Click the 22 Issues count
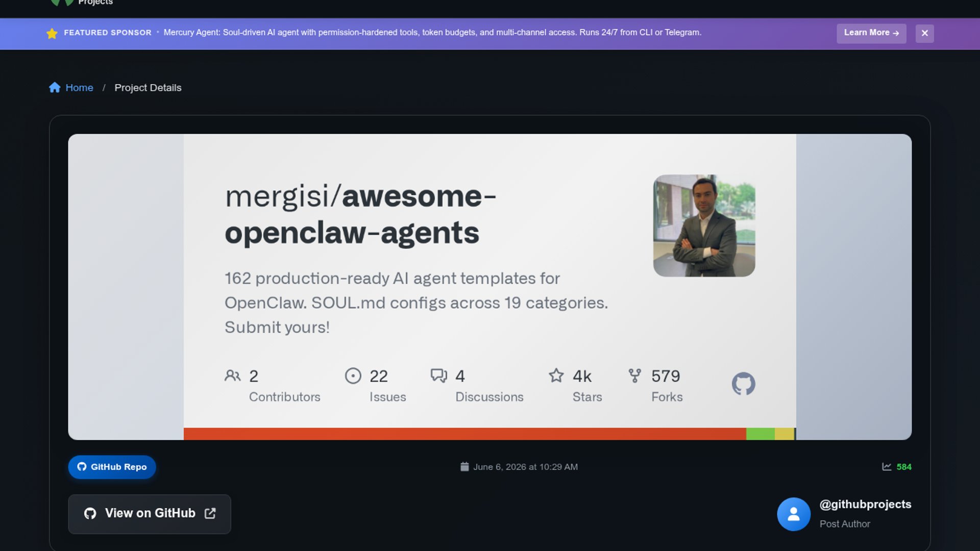This screenshot has height=551, width=980. pyautogui.click(x=379, y=377)
